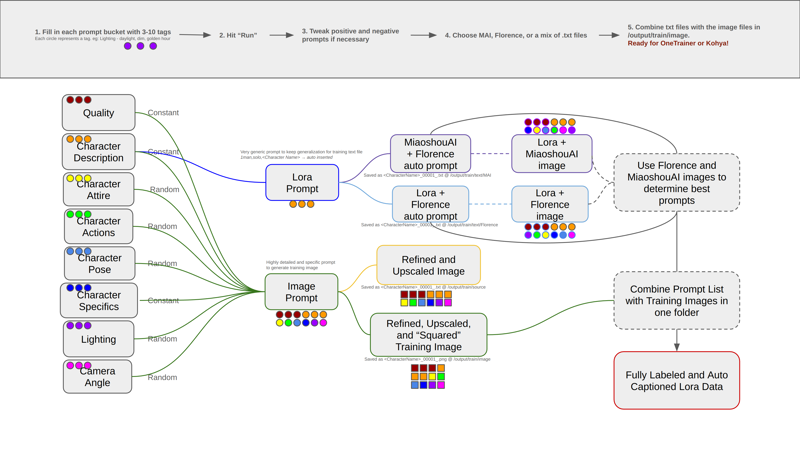Click the Lighting bucket node

[x=98, y=339]
